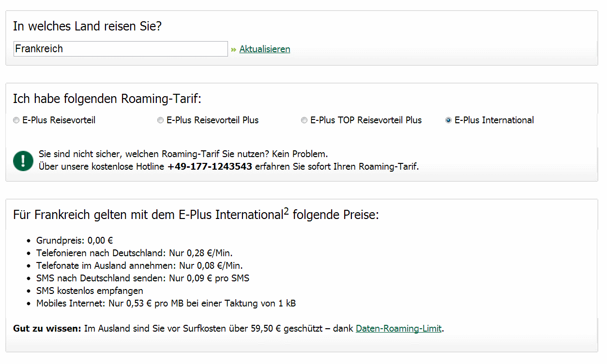Click the 'Mobiles Internet: Nur 0,53 €' line
This screenshot has height=364, width=607.
[x=166, y=304]
